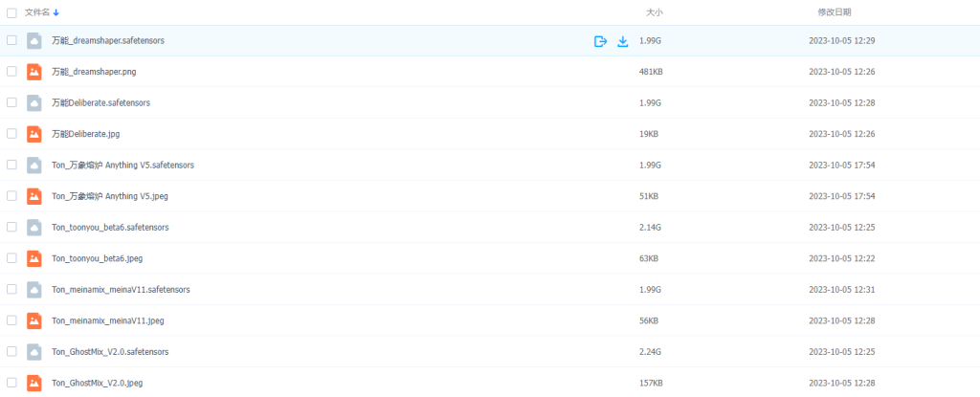Image resolution: width=980 pixels, height=397 pixels.
Task: Select checkbox for Ton_toonyou_beta6.jpeg
Action: (x=11, y=258)
